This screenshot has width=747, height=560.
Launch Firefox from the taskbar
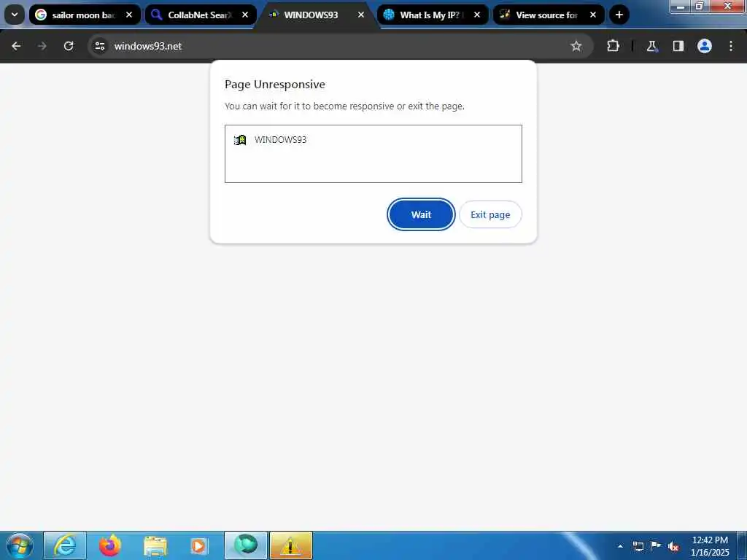click(x=110, y=545)
